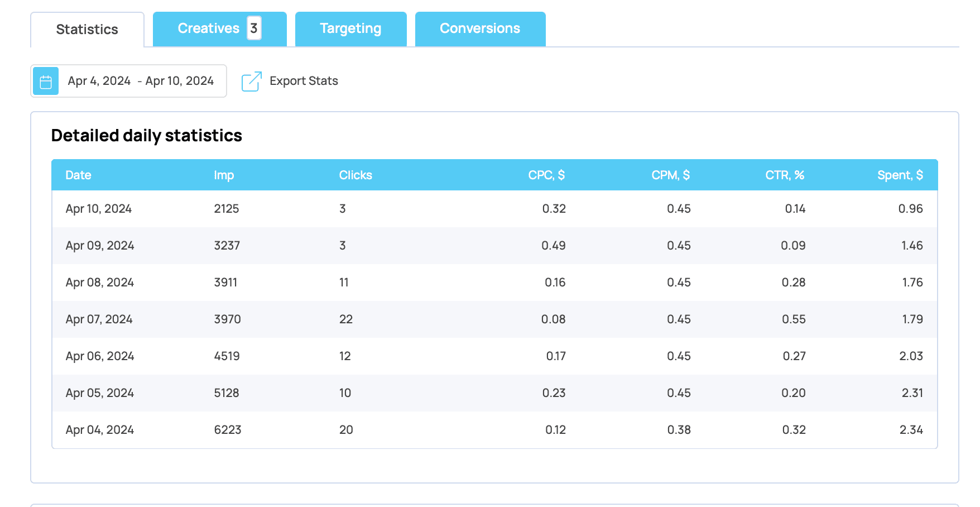Screen dimensions: 980x507
Task: Sort the table by the Clicks column
Action: click(355, 175)
